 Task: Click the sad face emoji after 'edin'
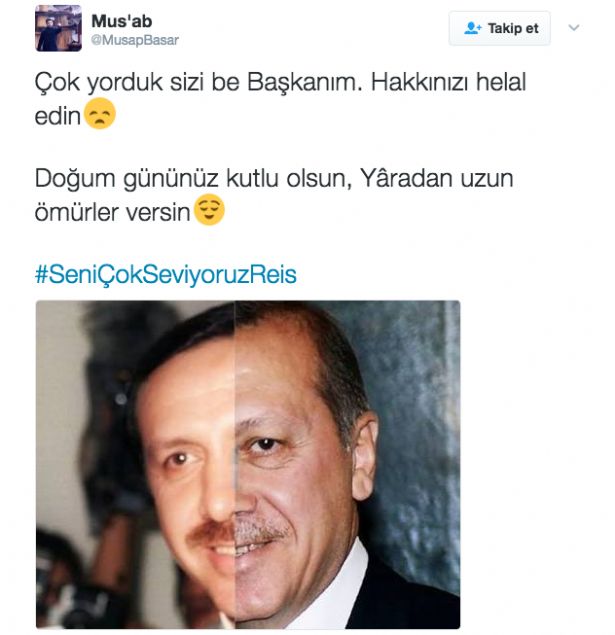[100, 114]
